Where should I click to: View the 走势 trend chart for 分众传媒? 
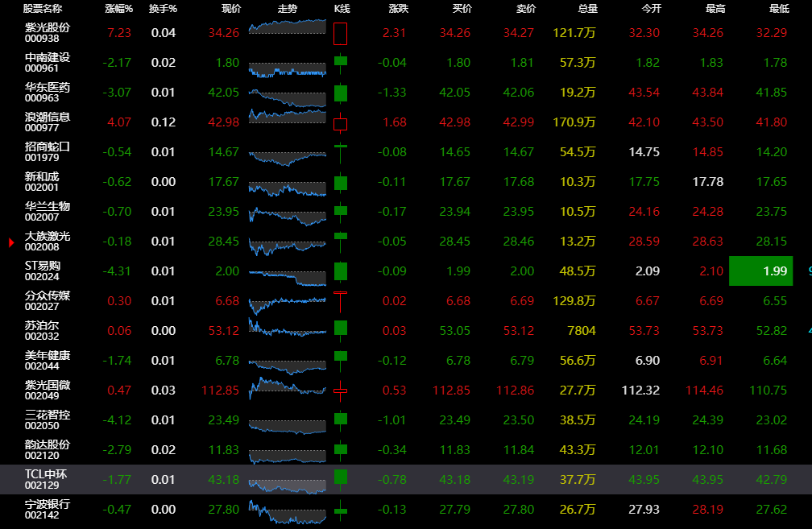point(288,305)
